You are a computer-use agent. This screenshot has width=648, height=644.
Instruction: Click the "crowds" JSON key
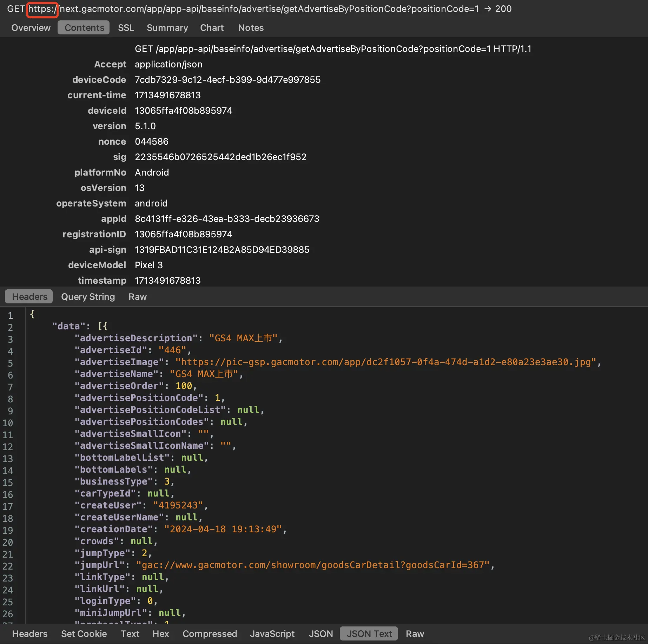pos(97,541)
